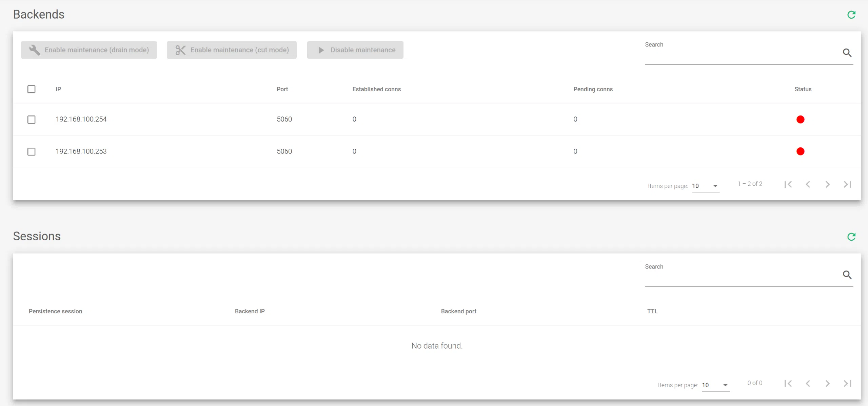868x406 pixels.
Task: Enable maintenance in drain mode
Action: click(89, 50)
